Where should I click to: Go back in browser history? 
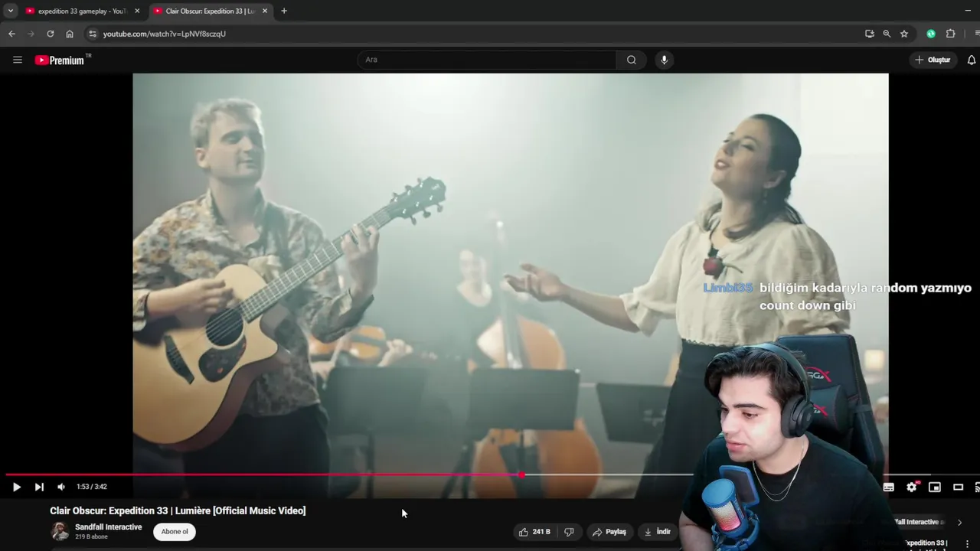coord(11,34)
